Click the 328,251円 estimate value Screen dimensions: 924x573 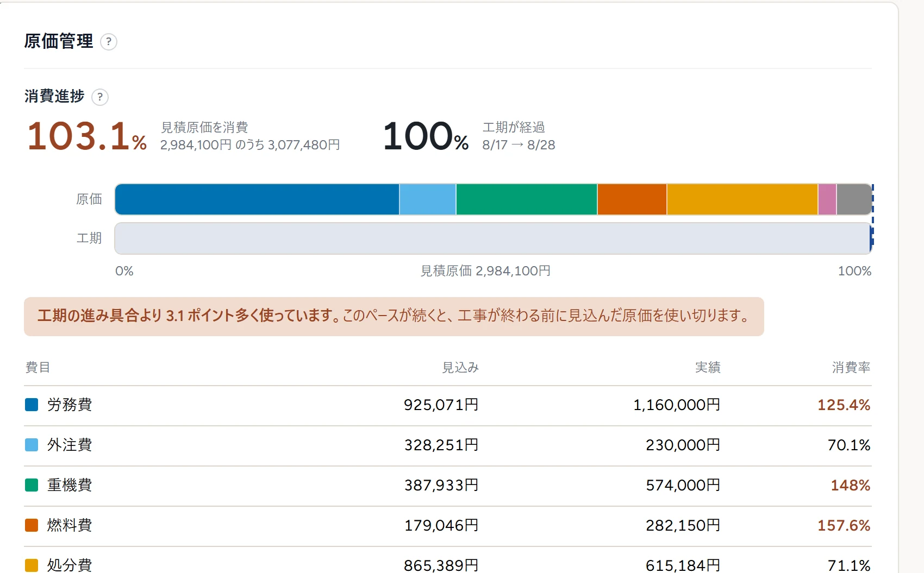click(441, 445)
